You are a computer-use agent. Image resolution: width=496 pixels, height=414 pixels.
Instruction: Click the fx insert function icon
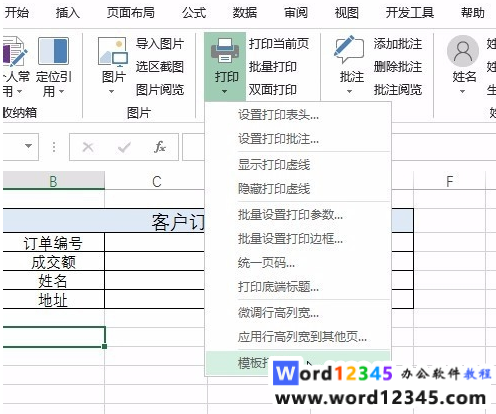(160, 147)
